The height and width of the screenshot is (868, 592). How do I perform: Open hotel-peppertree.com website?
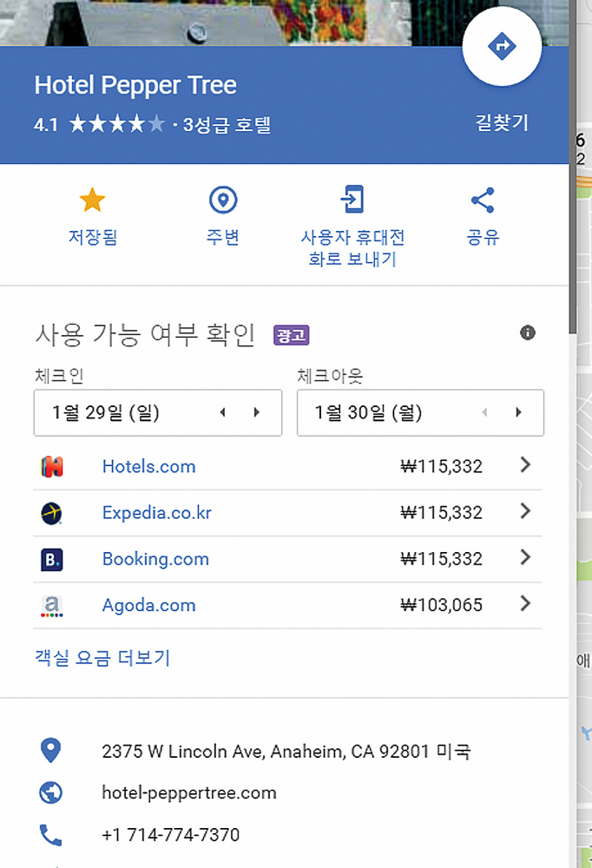point(189,792)
